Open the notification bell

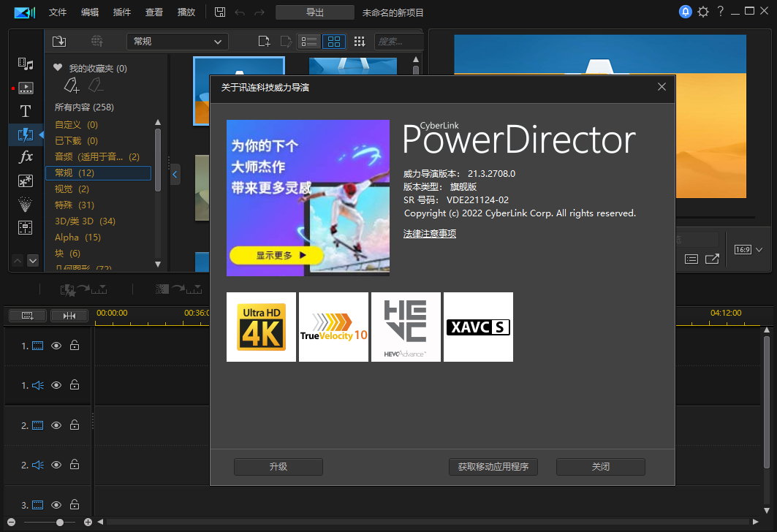(x=686, y=12)
